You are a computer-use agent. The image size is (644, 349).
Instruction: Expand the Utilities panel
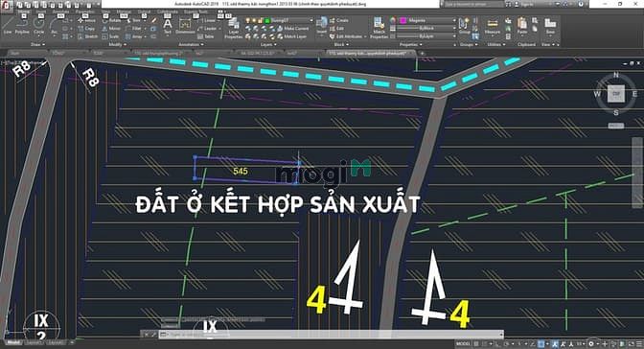click(496, 44)
